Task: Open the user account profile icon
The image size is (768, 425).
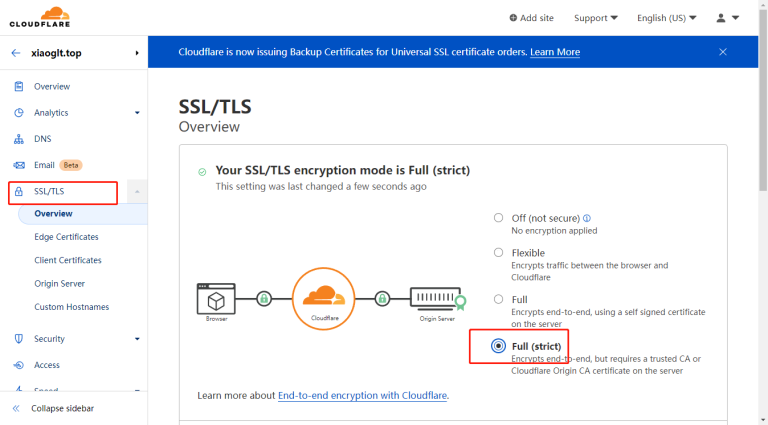Action: coord(720,18)
